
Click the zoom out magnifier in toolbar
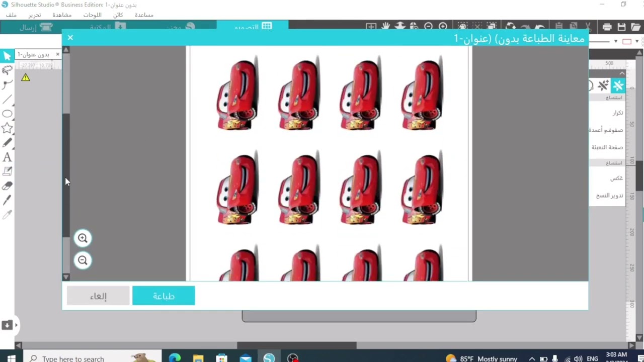428,27
